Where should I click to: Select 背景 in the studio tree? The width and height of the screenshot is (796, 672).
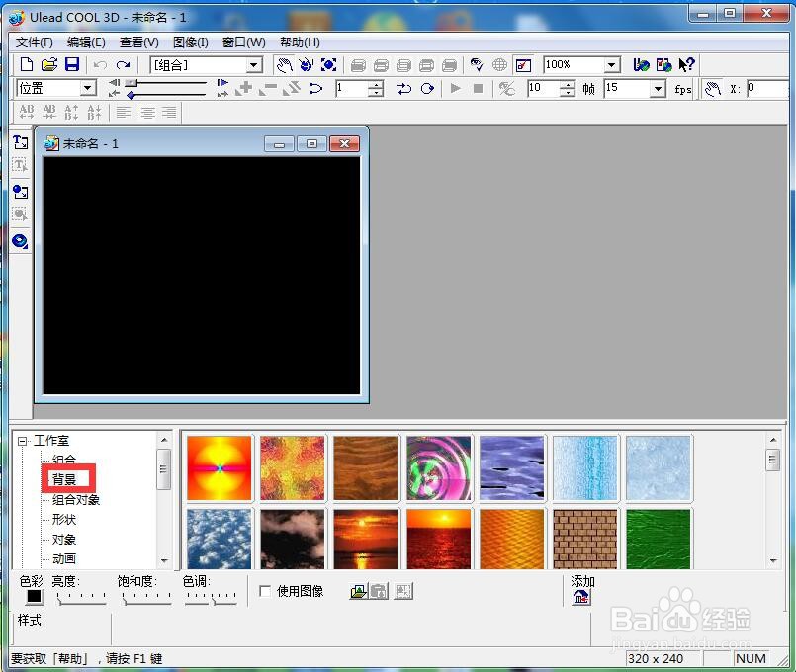pos(64,479)
